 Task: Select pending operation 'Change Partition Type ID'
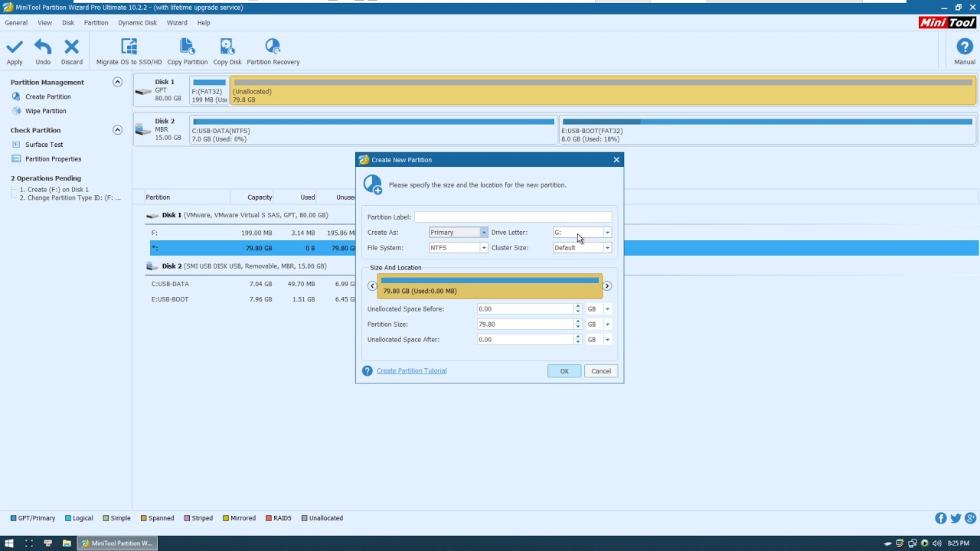click(x=70, y=198)
